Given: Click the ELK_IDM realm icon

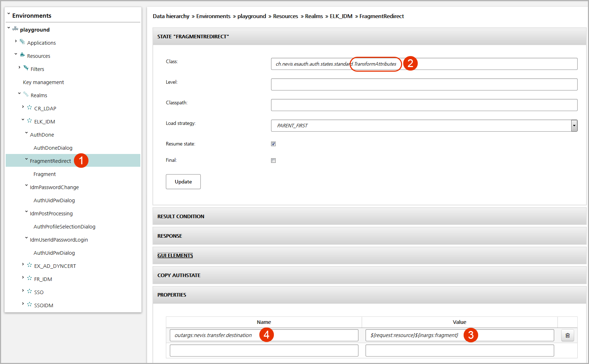Looking at the screenshot, I should 29,121.
